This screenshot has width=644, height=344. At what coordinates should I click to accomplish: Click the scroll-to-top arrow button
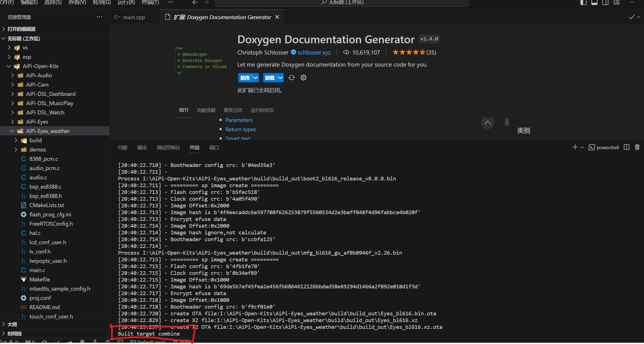488,123
